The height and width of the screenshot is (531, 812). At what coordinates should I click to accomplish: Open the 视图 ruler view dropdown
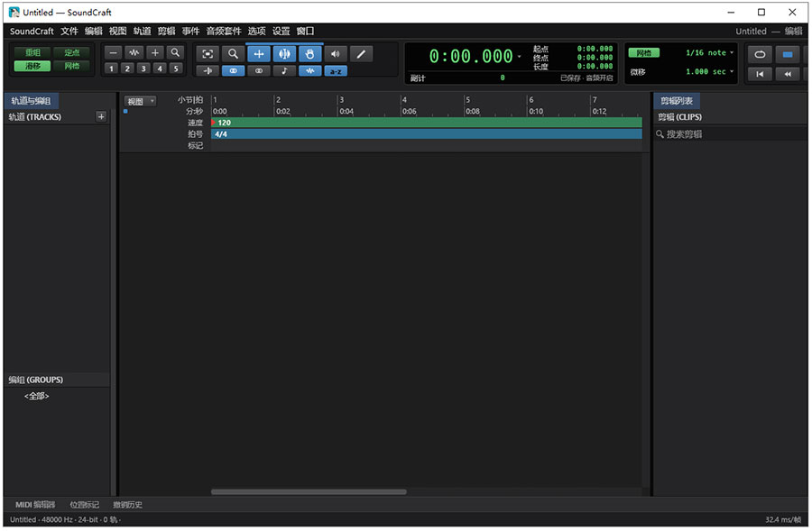[x=140, y=101]
